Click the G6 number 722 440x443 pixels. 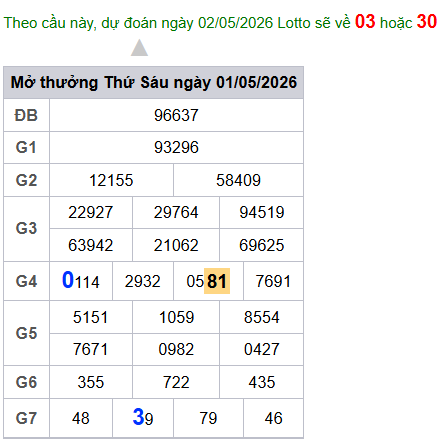click(x=176, y=382)
